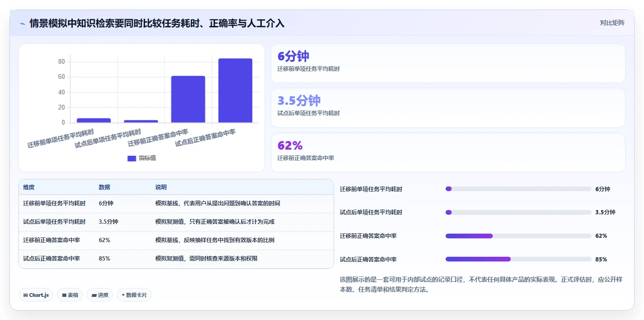This screenshot has height=320, width=644.
Task: Click the 迁移前单项任务平均耗时 chart bar
Action: click(x=94, y=120)
